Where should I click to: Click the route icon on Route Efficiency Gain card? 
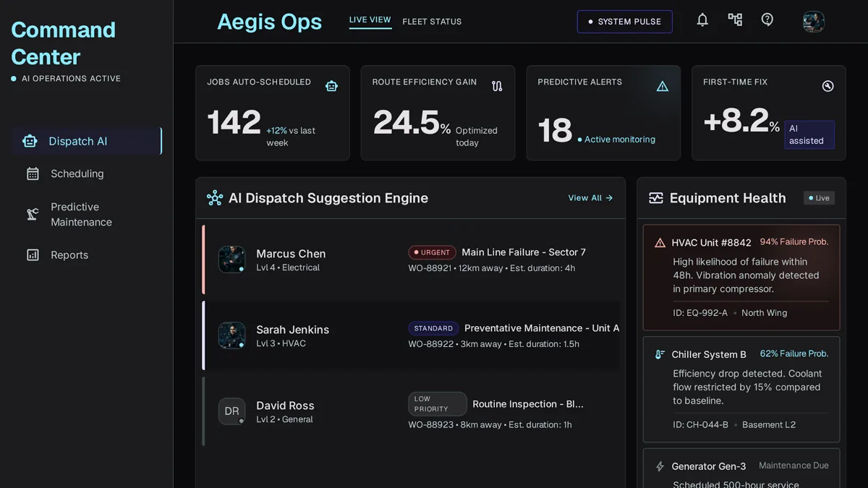coord(497,86)
